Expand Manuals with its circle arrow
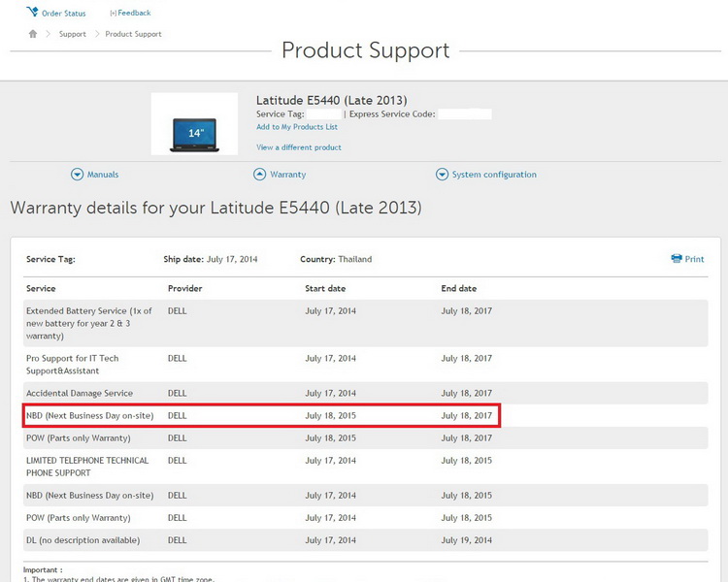The width and height of the screenshot is (728, 582). (77, 175)
